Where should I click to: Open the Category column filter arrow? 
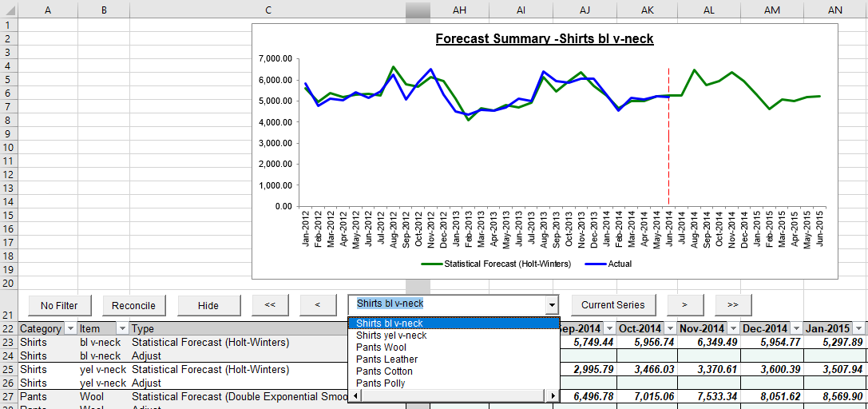pyautogui.click(x=69, y=329)
